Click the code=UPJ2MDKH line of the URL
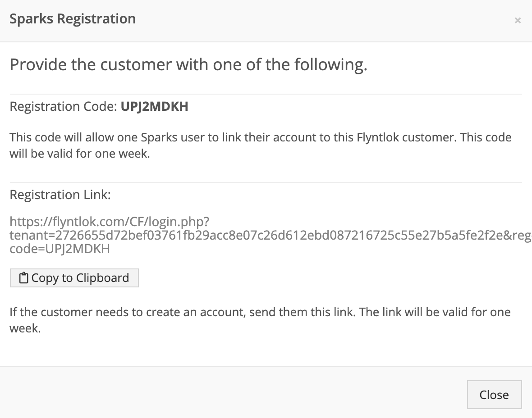Viewport: 532px width, 418px height. coord(60,249)
